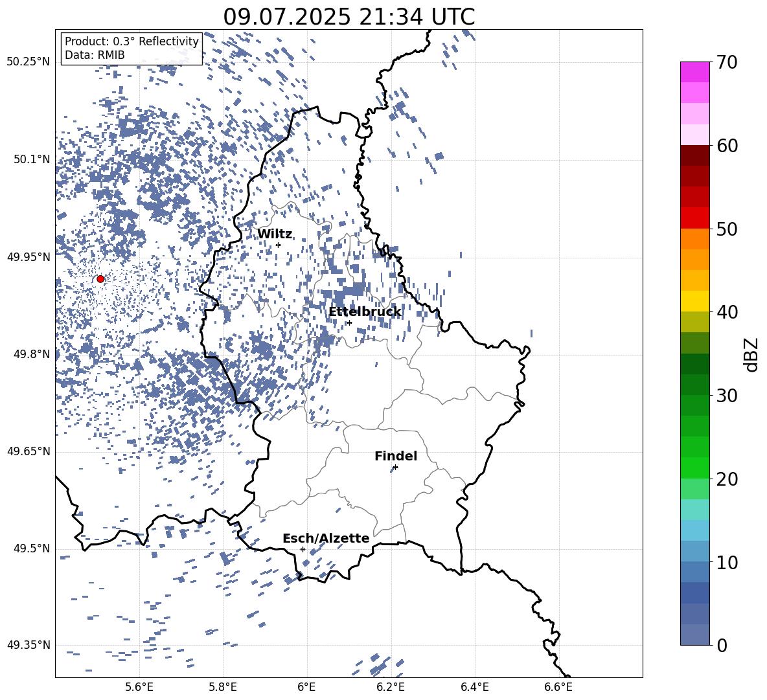Click the dark maroon colorbar segment below 60
Viewport: 767px width, 700px height.
(694, 155)
